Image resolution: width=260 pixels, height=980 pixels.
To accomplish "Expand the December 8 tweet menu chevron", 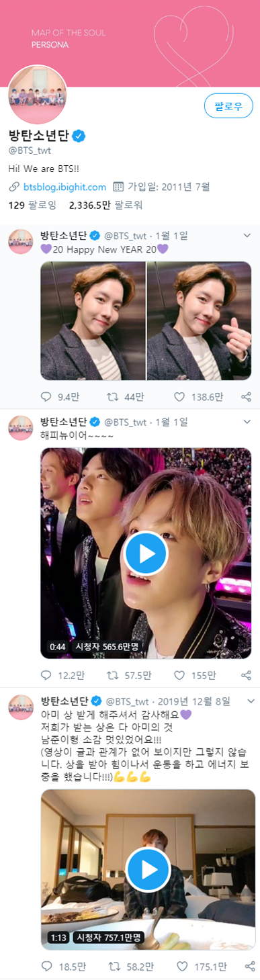I will [247, 701].
